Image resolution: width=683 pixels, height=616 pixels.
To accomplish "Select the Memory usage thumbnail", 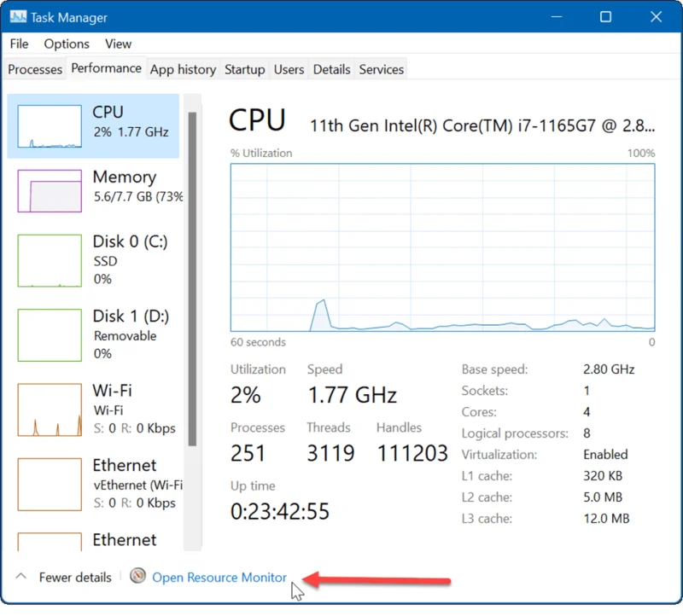I will click(x=50, y=190).
